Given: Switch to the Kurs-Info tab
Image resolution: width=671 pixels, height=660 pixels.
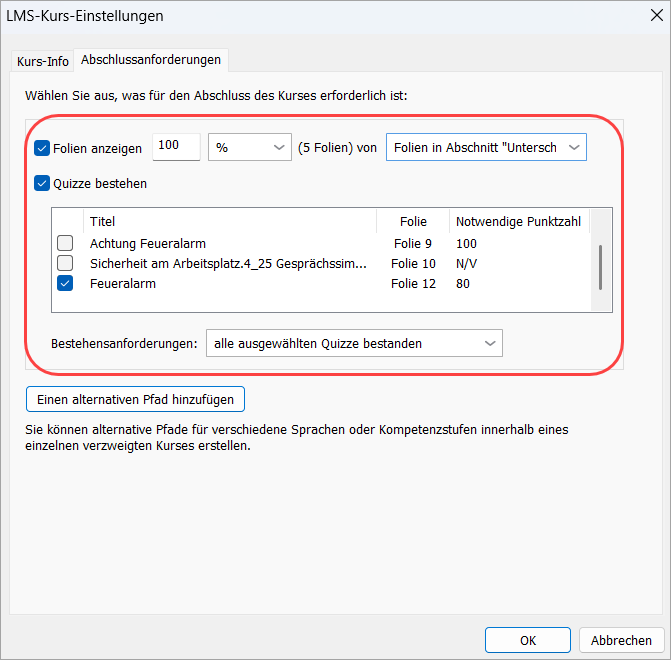Looking at the screenshot, I should [x=43, y=61].
